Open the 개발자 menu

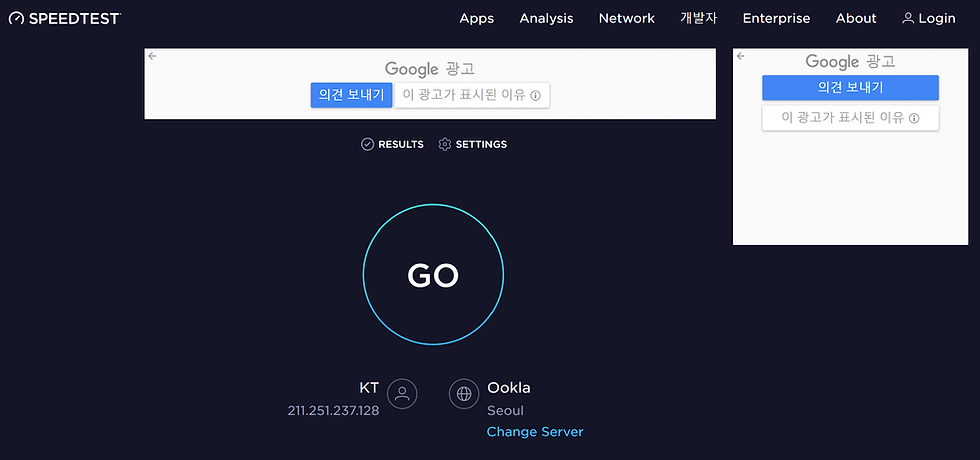[699, 19]
